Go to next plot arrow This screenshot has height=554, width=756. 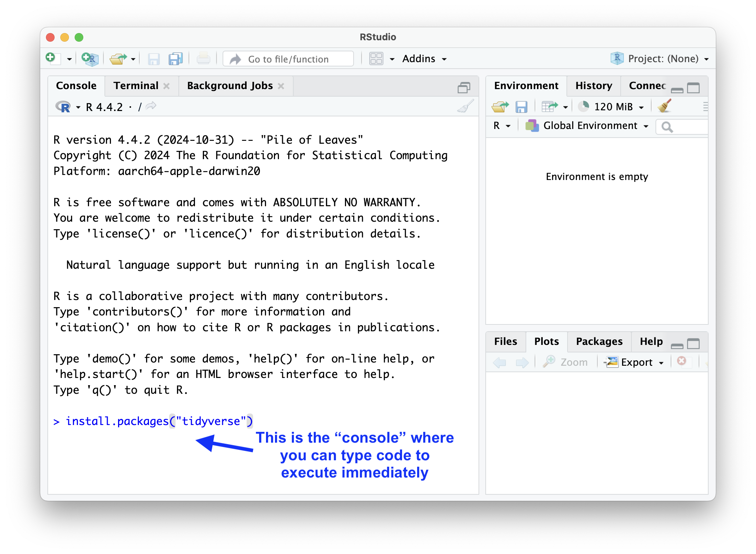[522, 363]
